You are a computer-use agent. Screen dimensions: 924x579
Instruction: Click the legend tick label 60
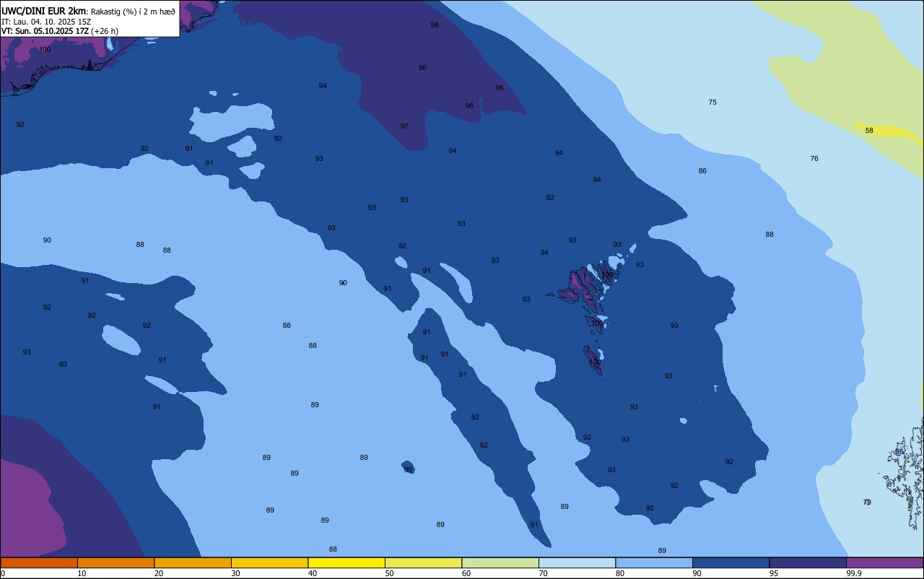coord(466,573)
